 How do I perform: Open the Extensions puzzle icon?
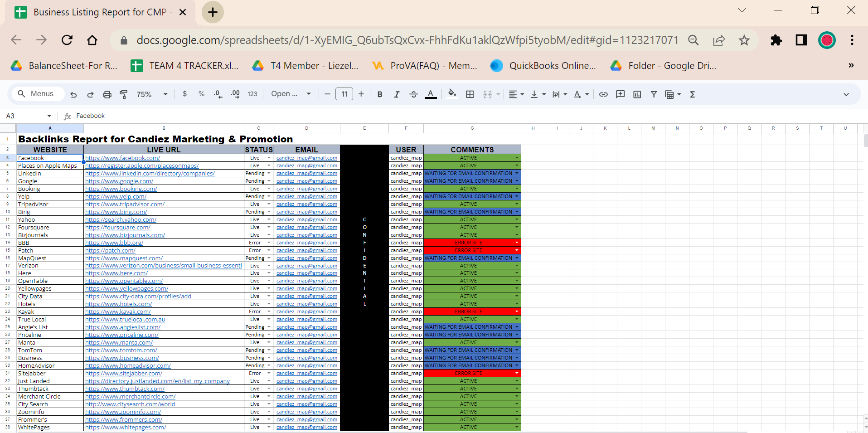point(776,40)
